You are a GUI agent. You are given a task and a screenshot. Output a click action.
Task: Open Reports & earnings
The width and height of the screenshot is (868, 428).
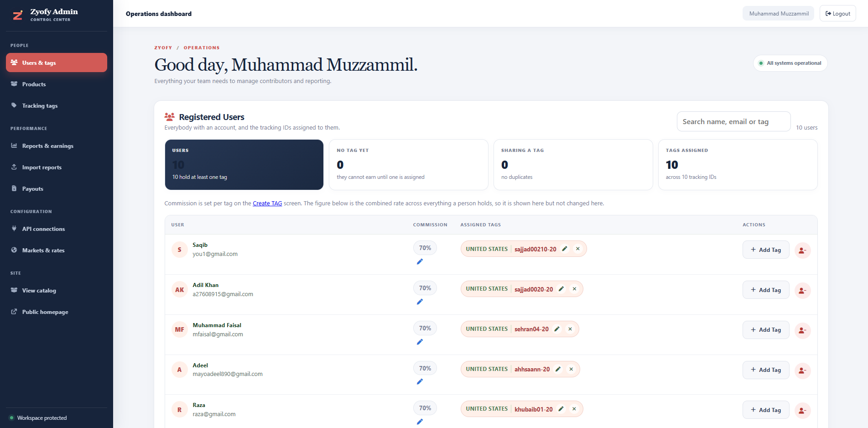click(x=57, y=146)
